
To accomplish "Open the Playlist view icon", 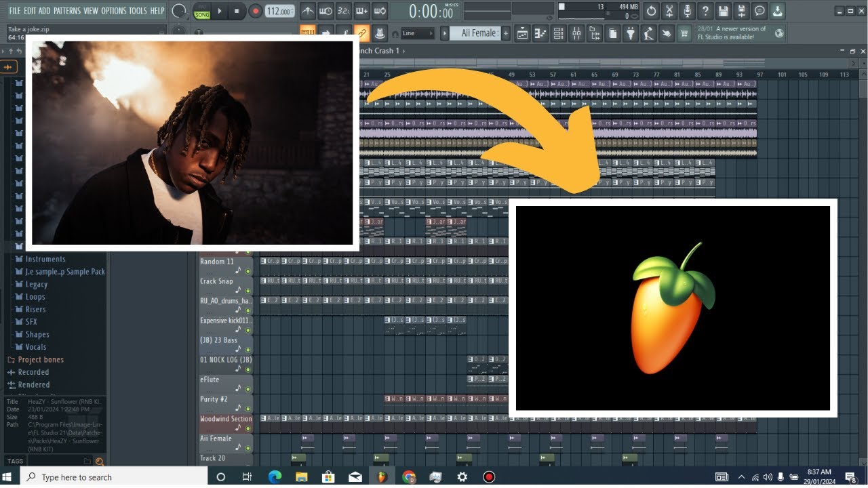I will pyautogui.click(x=523, y=33).
